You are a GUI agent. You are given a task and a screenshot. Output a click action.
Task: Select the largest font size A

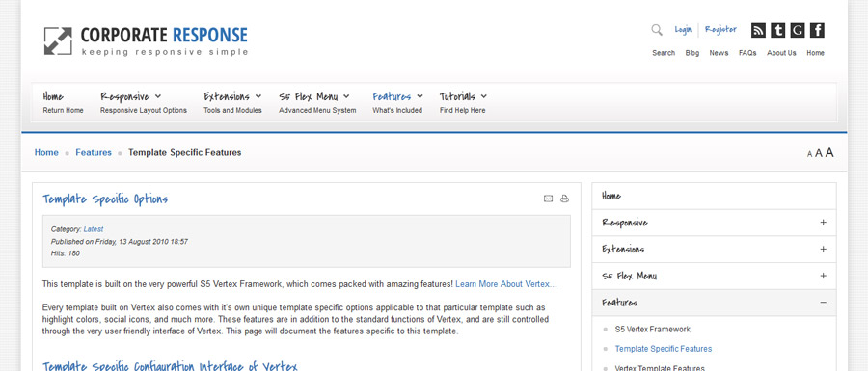829,152
